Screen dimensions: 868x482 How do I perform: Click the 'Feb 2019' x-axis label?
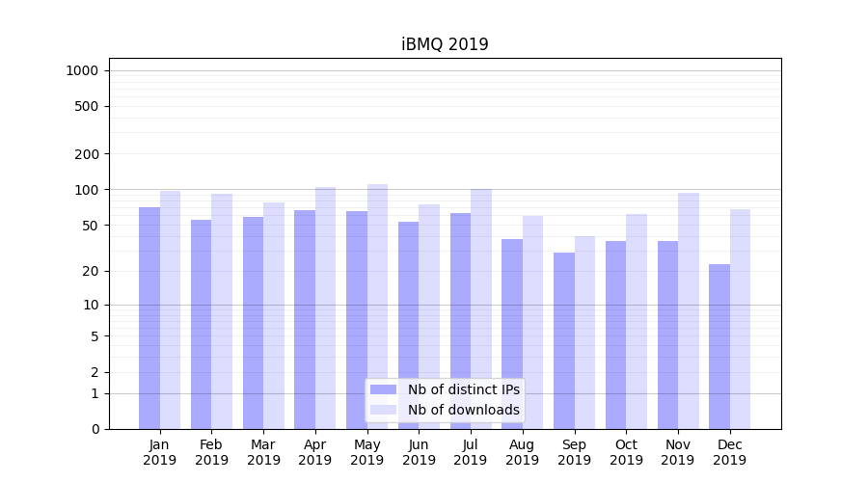tap(211, 452)
